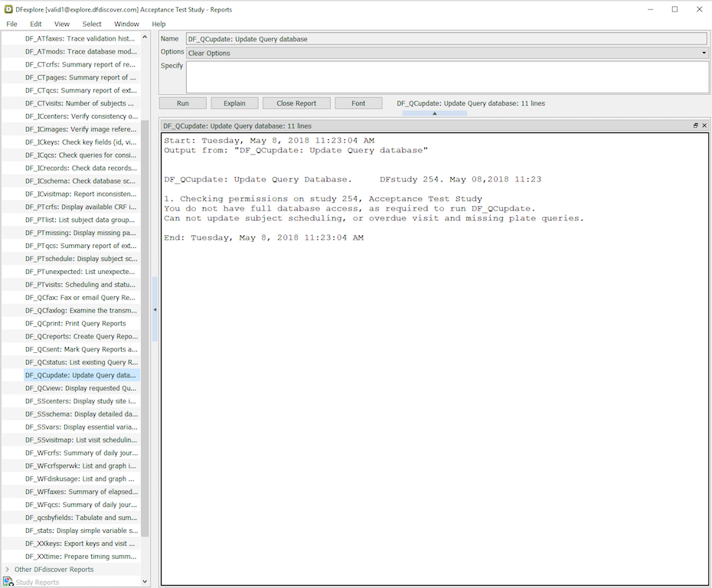712x588 pixels.
Task: Open the Select menu
Action: (92, 24)
